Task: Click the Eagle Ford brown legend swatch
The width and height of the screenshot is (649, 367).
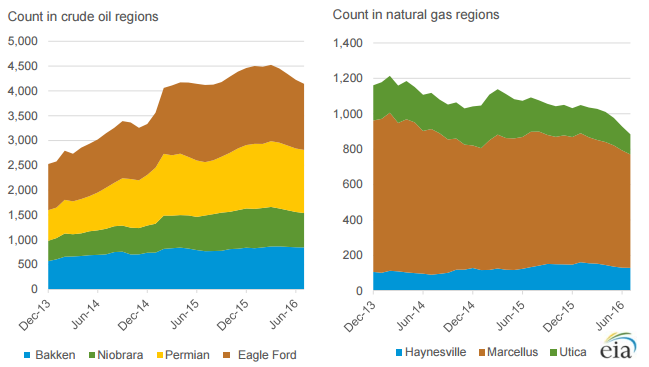Action: (x=226, y=355)
